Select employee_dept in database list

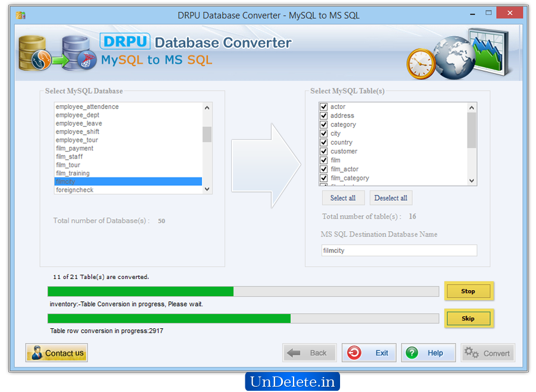[128, 115]
